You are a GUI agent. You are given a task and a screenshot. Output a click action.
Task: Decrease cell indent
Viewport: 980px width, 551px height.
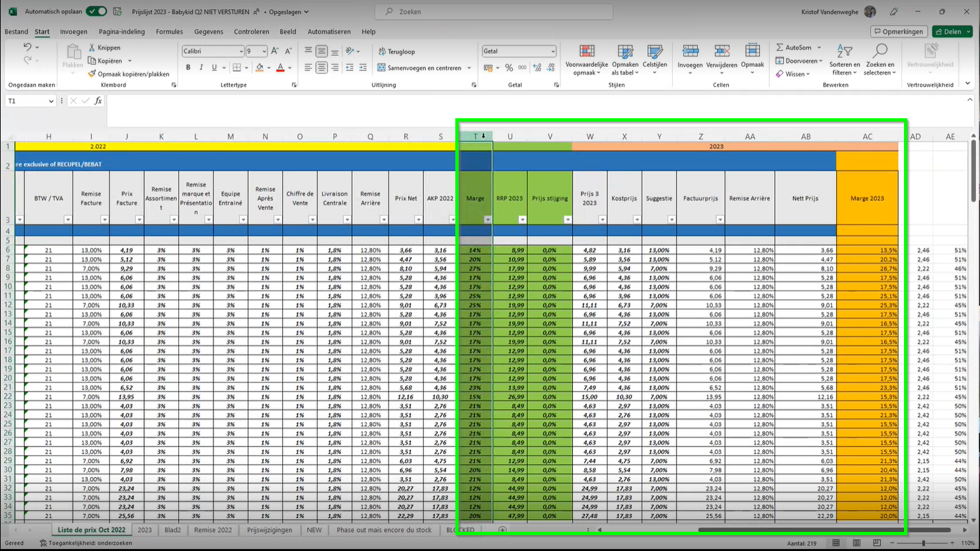[x=350, y=67]
